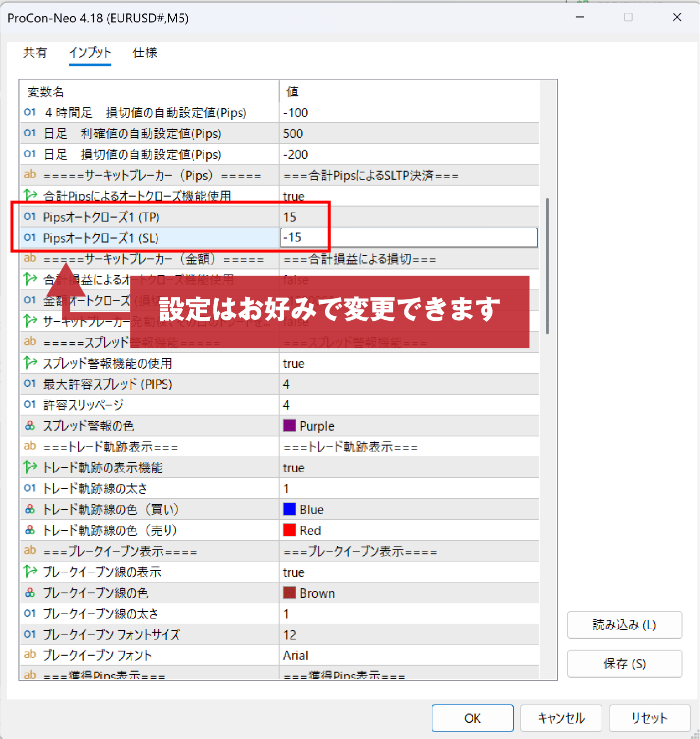Viewport: 700px width, 739px height.
Task: Click the integer icon beside ブレークイーブン フォントサイズ
Action: (x=30, y=634)
